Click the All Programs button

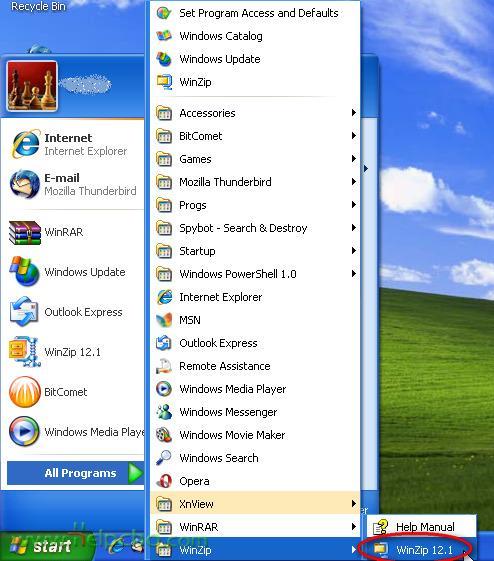tap(75, 473)
